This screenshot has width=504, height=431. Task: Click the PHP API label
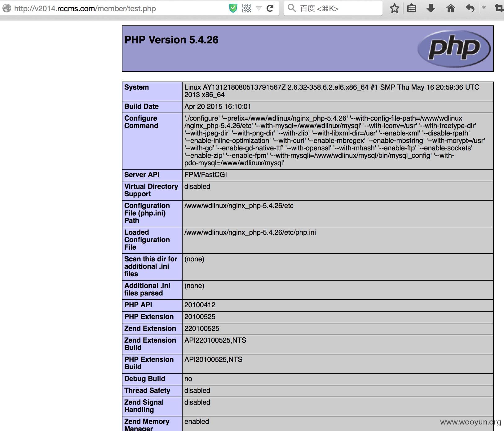pos(138,305)
